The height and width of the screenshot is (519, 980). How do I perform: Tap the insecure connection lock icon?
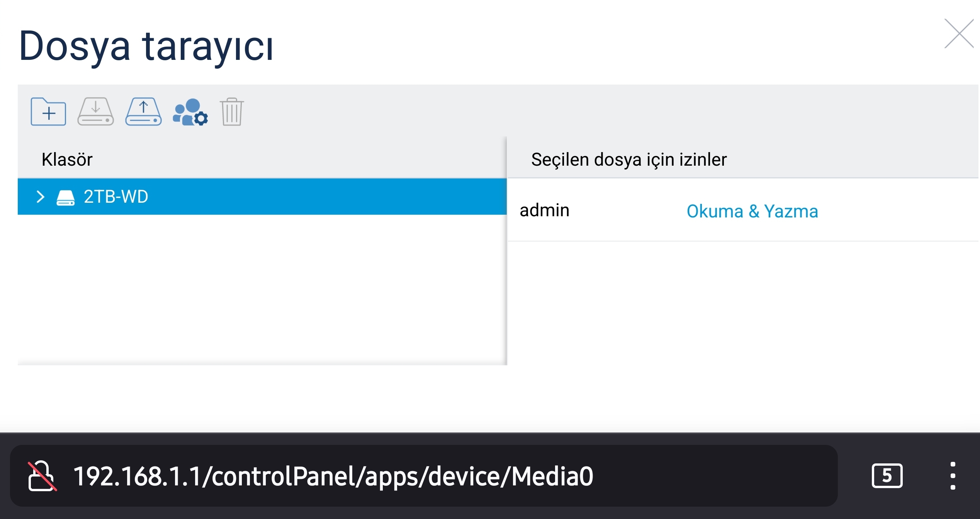coord(42,476)
